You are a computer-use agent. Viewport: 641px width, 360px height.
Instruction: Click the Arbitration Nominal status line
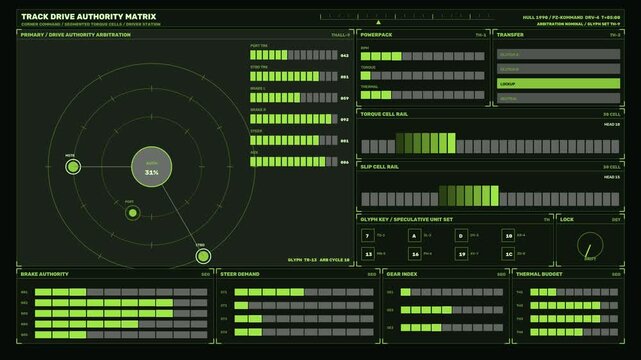(x=578, y=24)
